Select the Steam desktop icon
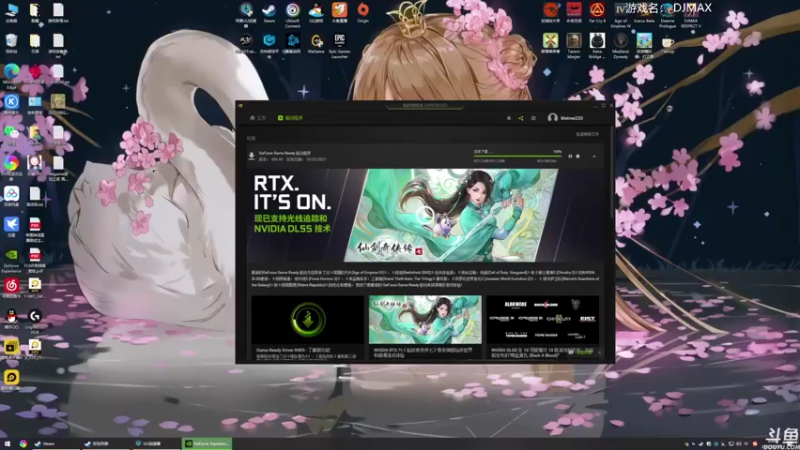 (x=269, y=13)
